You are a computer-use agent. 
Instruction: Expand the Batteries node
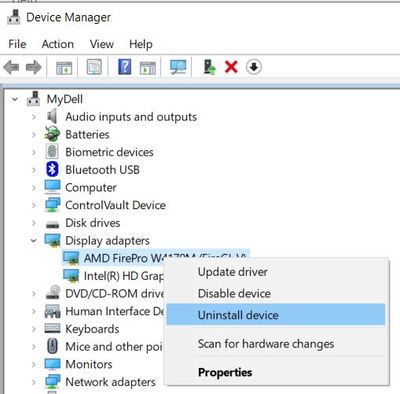[34, 134]
